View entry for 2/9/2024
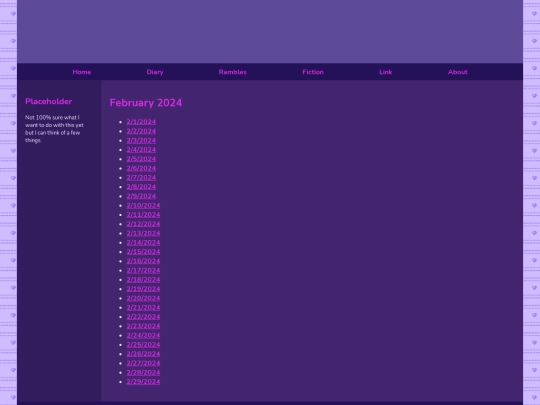 [141, 196]
